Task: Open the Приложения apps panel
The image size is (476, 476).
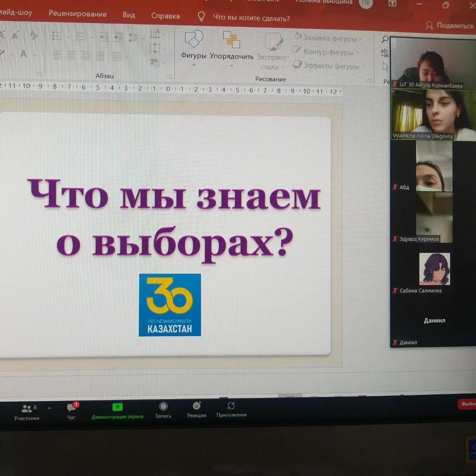Action: click(231, 409)
